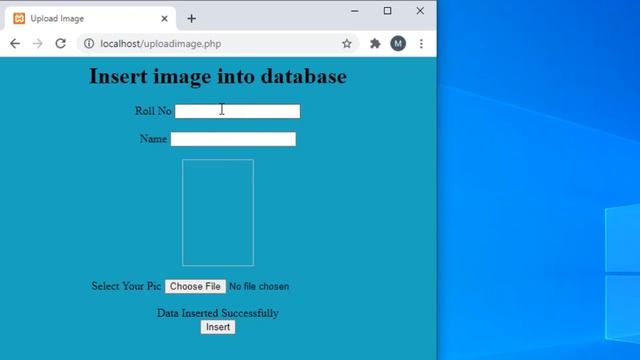
Task: Close the Chrome window
Action: [x=420, y=11]
